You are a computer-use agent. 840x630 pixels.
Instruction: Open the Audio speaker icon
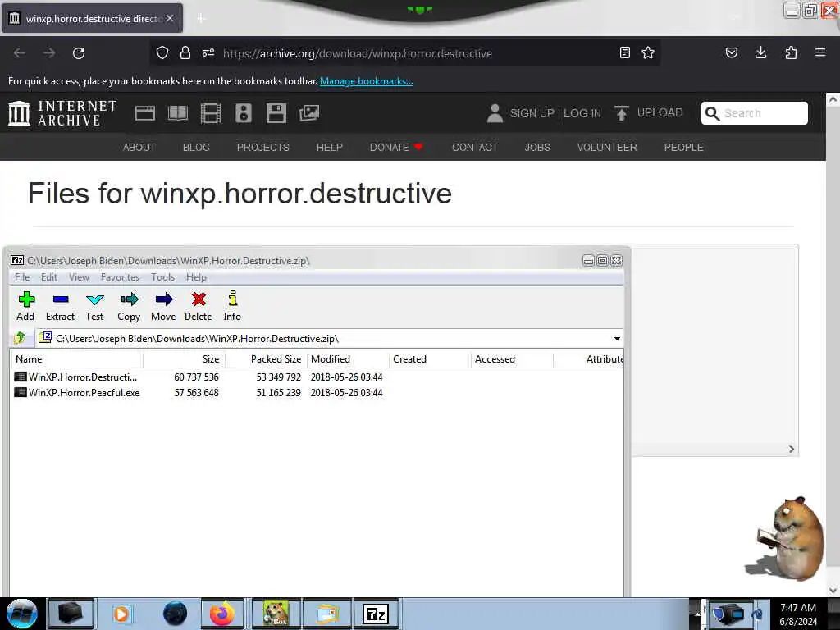pyautogui.click(x=243, y=113)
